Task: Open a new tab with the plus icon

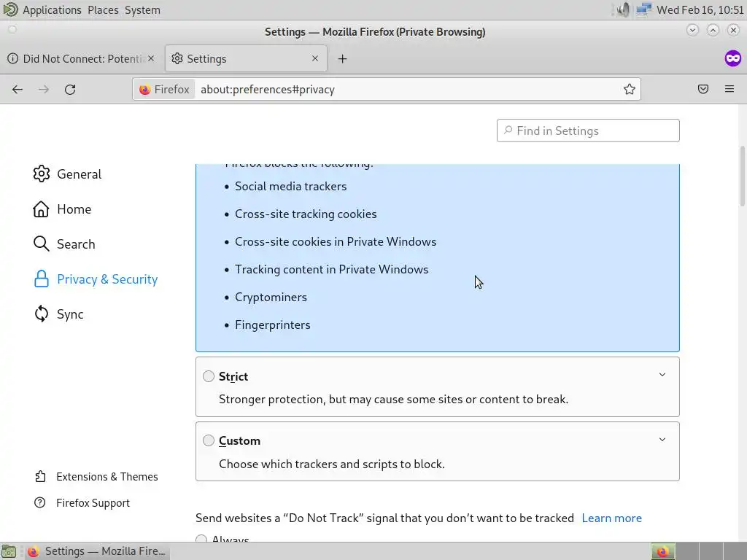Action: tap(342, 58)
